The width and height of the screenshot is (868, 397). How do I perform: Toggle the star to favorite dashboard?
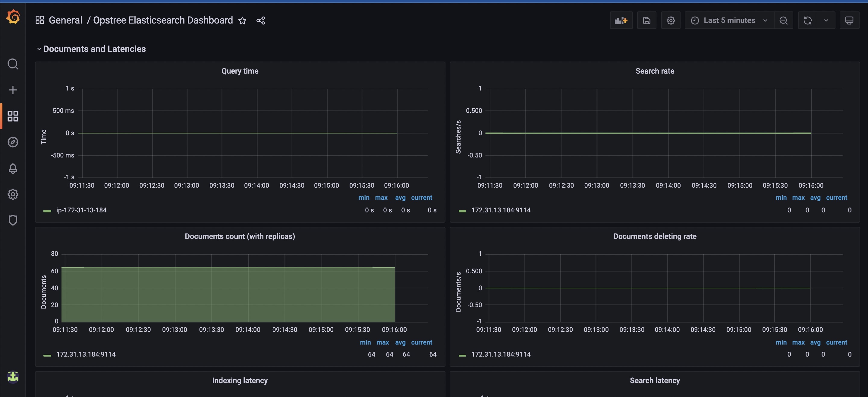pyautogui.click(x=242, y=21)
